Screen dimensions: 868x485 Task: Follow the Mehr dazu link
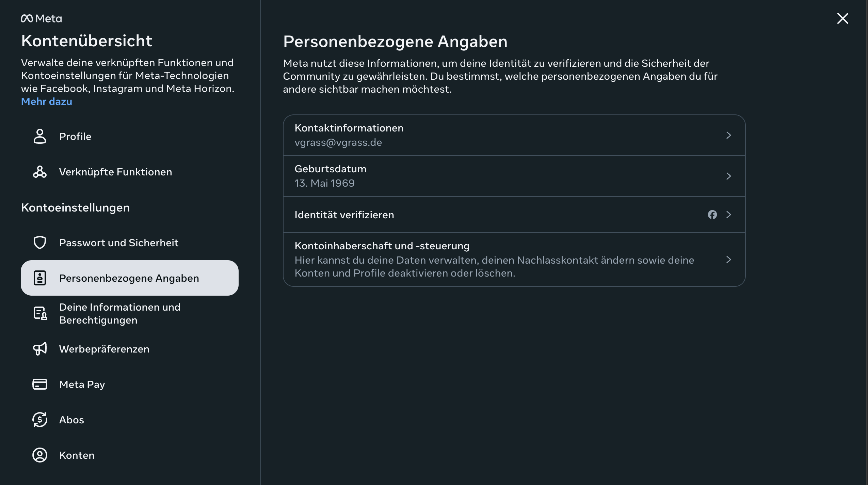point(47,101)
